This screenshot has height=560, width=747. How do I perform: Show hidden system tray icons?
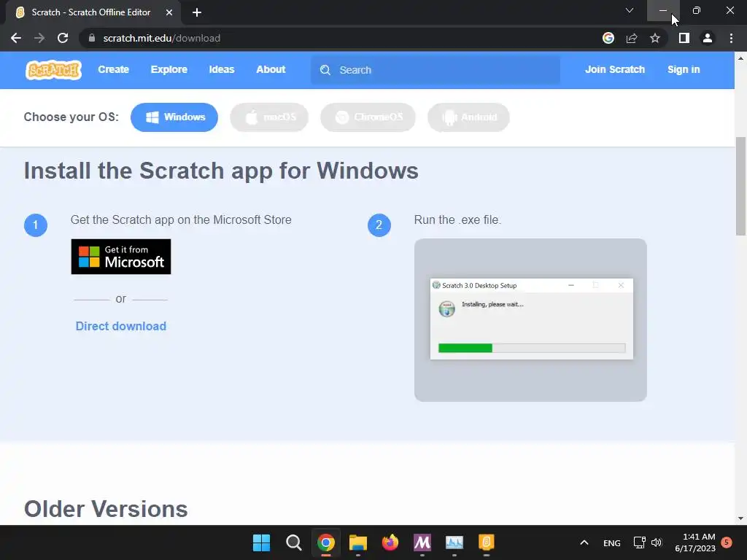point(584,542)
